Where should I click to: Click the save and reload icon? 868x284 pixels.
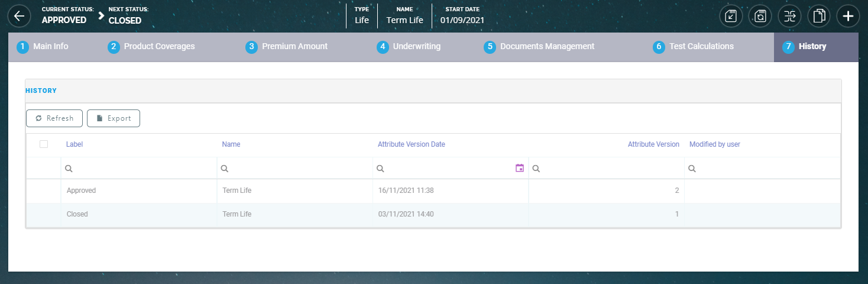[x=760, y=16]
